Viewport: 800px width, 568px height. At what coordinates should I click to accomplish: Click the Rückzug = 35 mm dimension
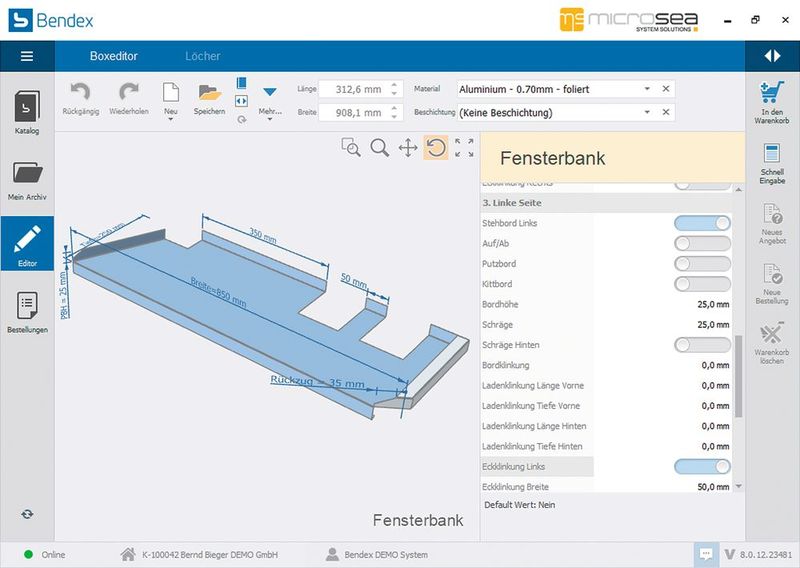pyautogui.click(x=317, y=382)
